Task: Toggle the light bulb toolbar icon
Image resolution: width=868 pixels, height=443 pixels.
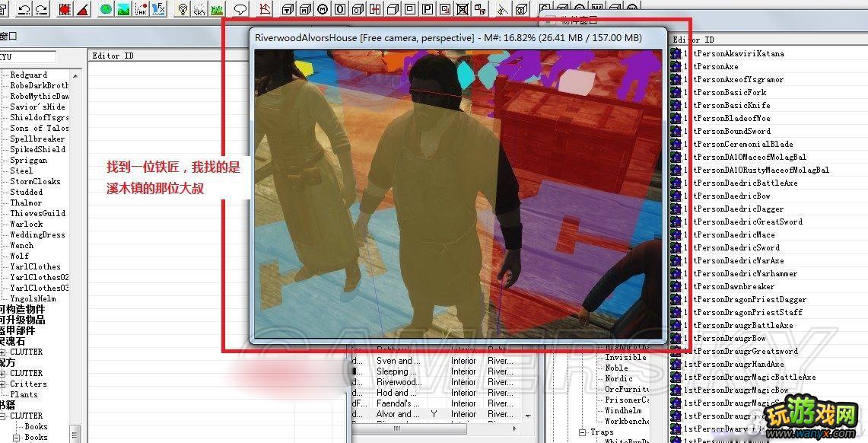Action: [183, 8]
